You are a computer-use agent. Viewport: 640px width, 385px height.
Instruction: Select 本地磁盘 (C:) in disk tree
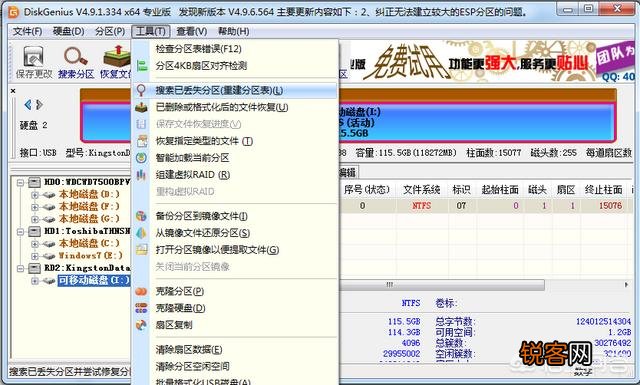coord(89,243)
